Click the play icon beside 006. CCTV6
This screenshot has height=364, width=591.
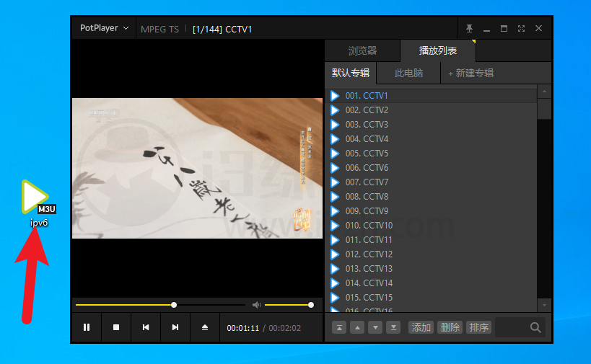point(335,167)
